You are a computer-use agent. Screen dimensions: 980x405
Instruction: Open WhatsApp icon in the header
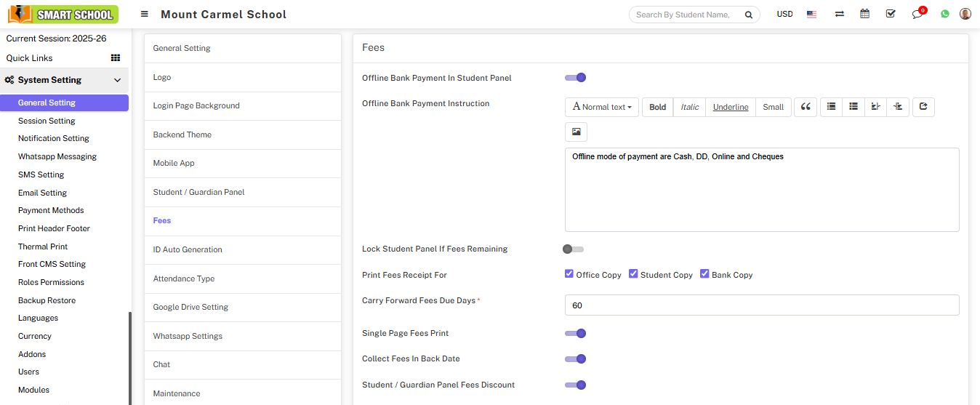pos(944,14)
